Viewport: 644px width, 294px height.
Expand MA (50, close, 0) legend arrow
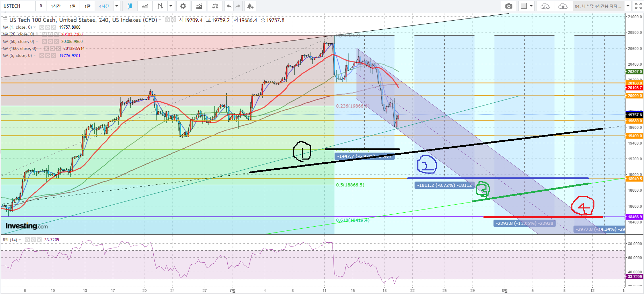pyautogui.click(x=37, y=42)
